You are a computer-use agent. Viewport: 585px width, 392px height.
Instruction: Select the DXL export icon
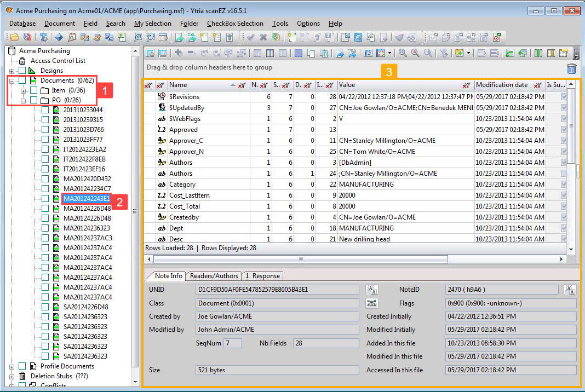pyautogui.click(x=191, y=37)
